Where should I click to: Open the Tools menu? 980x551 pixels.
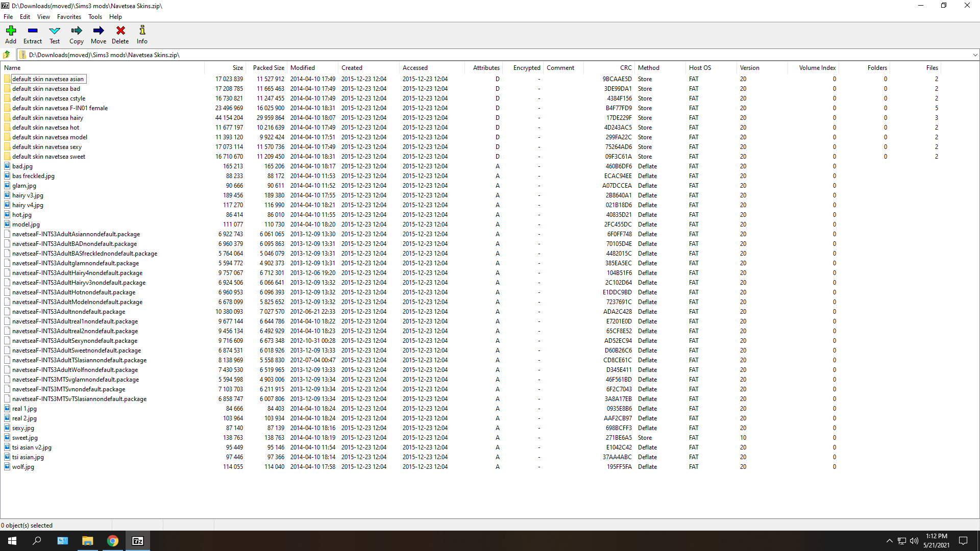(x=95, y=17)
